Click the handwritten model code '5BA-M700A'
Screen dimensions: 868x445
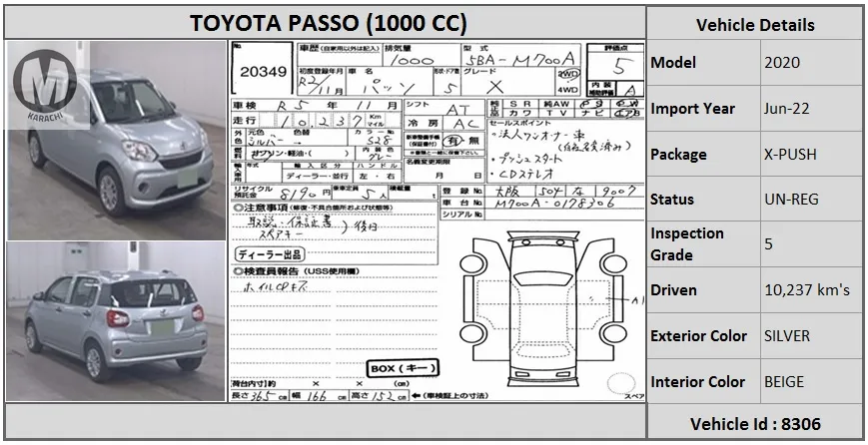click(521, 59)
